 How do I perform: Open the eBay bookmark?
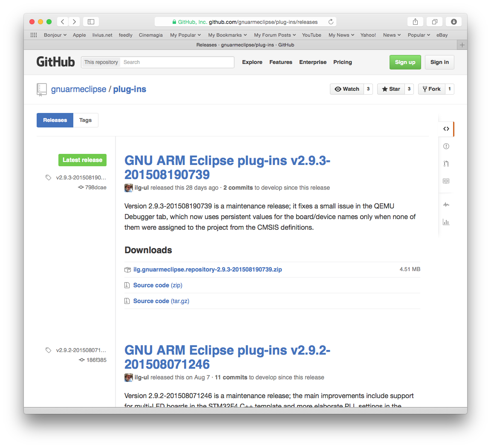[442, 35]
